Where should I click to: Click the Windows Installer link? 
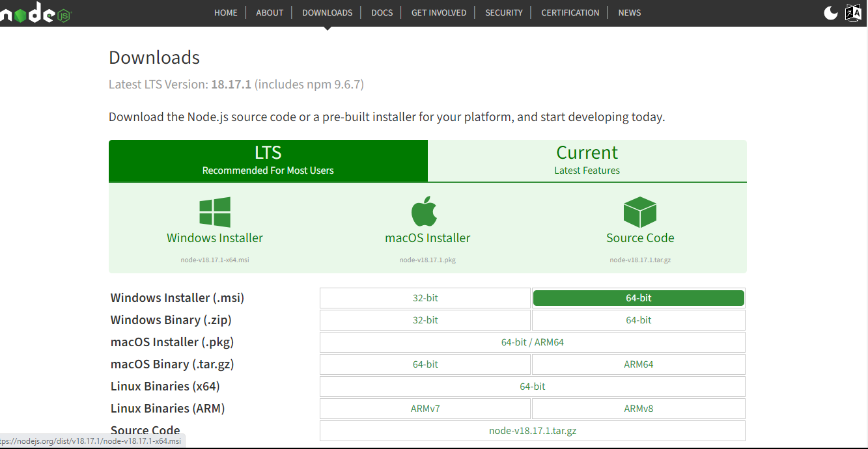(x=215, y=238)
